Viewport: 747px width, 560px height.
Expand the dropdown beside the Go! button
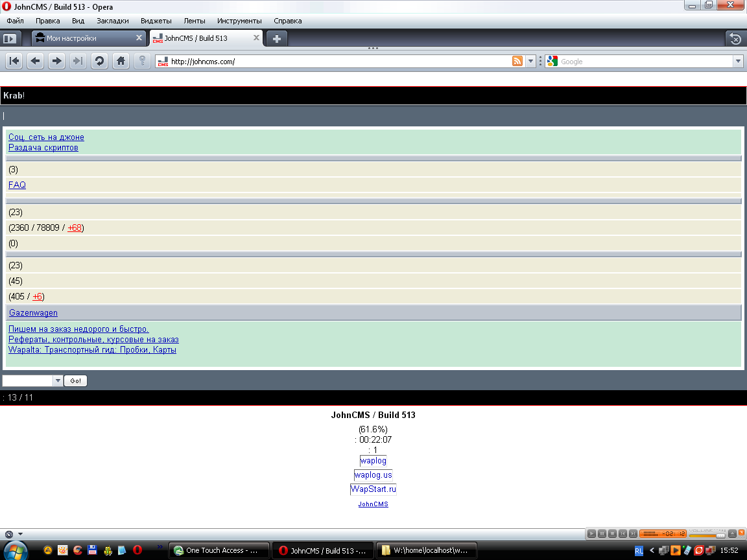(58, 381)
